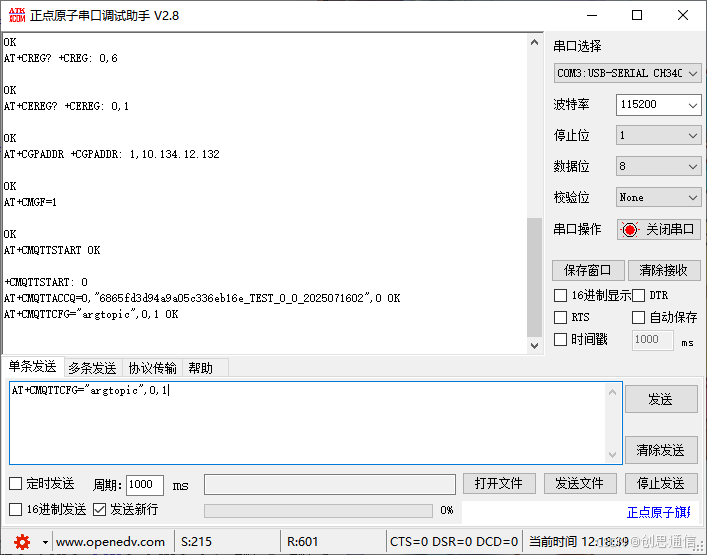Click the 当前时间 current time status entry
Image resolution: width=707 pixels, height=555 pixels.
pyautogui.click(x=579, y=541)
